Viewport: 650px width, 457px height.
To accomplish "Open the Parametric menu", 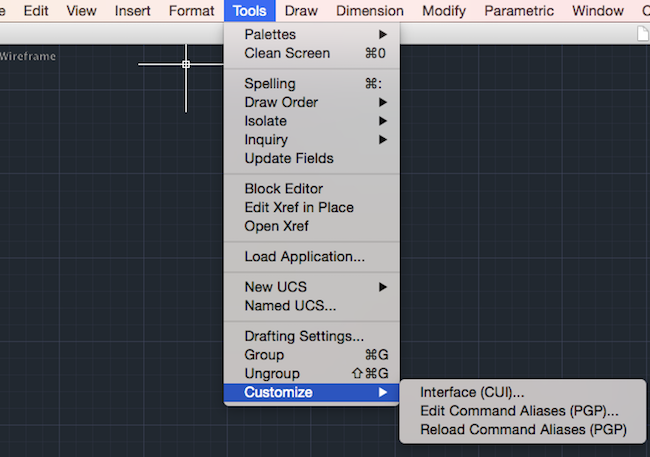I will 519,10.
